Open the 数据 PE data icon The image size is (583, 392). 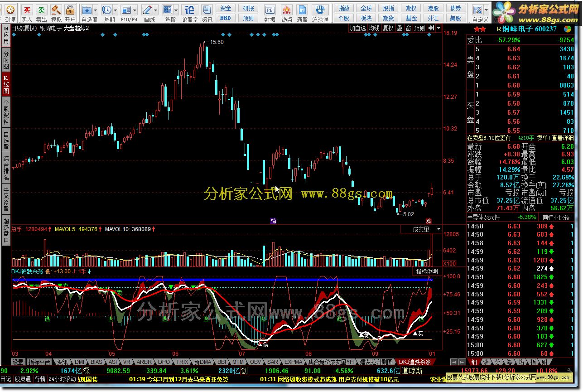click(x=270, y=10)
